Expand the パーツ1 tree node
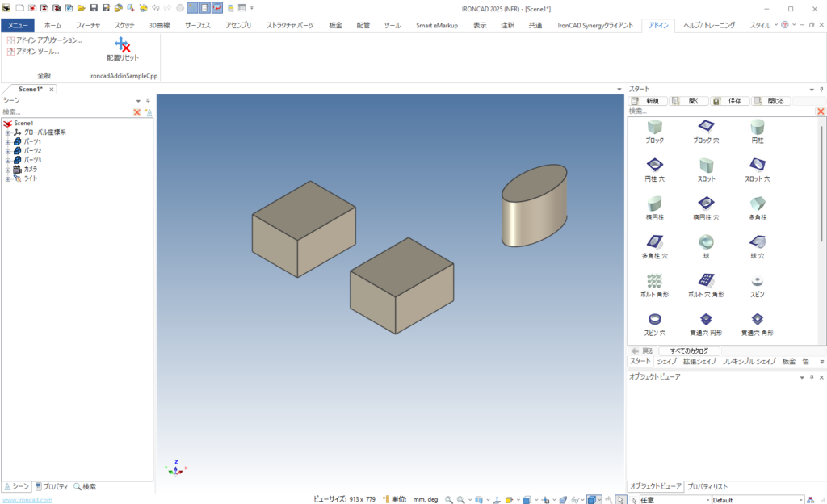This screenshot has height=504, width=827. point(8,142)
